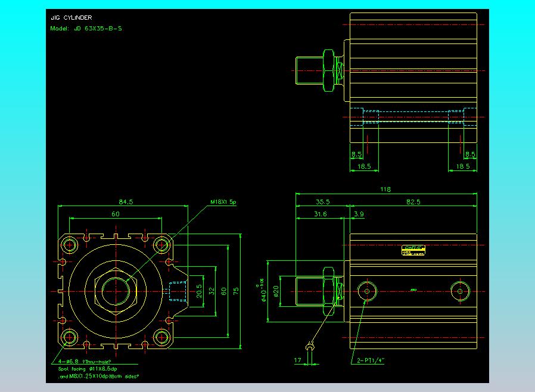The height and width of the screenshot is (392, 535).
Task: Click the JIG CYLINDER title text
Action: point(71,18)
